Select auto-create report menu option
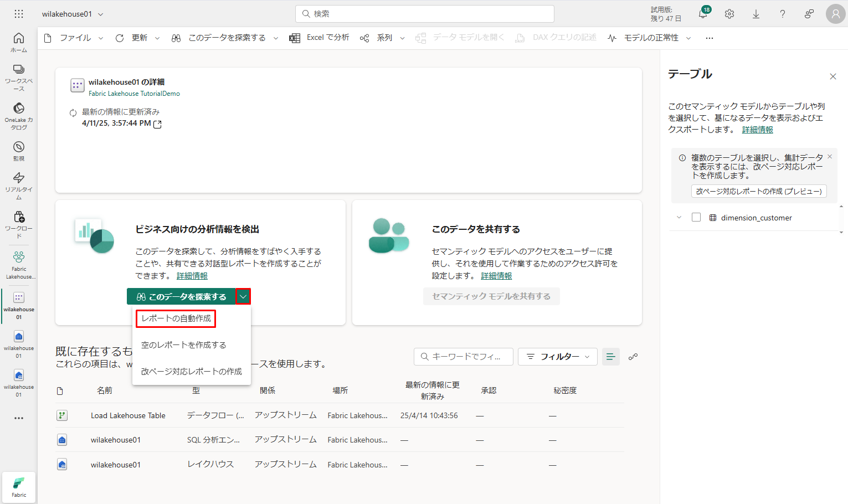The image size is (848, 504). click(176, 318)
